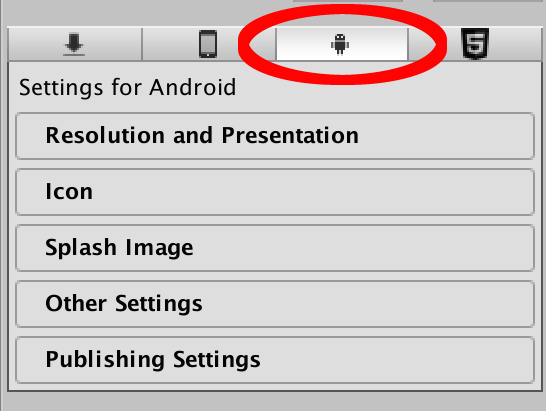This screenshot has width=546, height=411.
Task: Select 'Splash Image' foldout header text
Action: pos(119,248)
